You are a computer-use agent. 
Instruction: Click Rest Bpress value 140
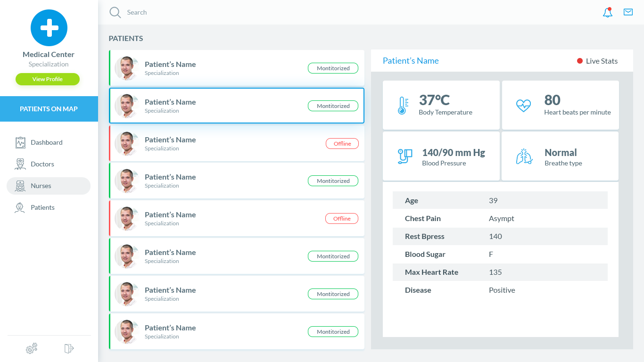(495, 236)
